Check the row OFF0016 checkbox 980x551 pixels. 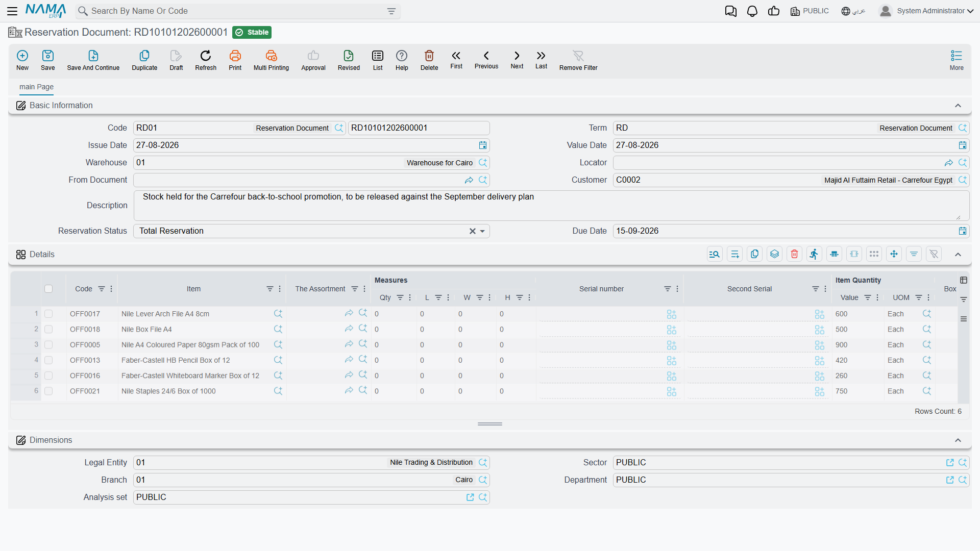click(48, 375)
